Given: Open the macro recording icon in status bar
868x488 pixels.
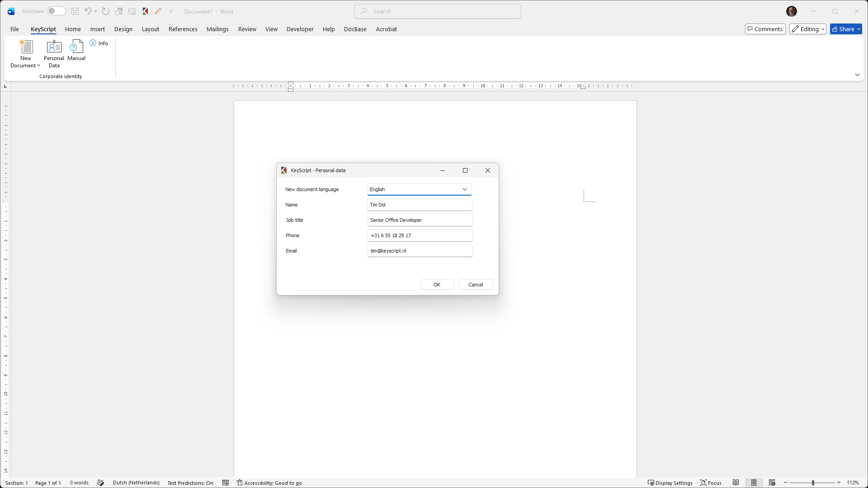Looking at the screenshot, I should tap(226, 483).
